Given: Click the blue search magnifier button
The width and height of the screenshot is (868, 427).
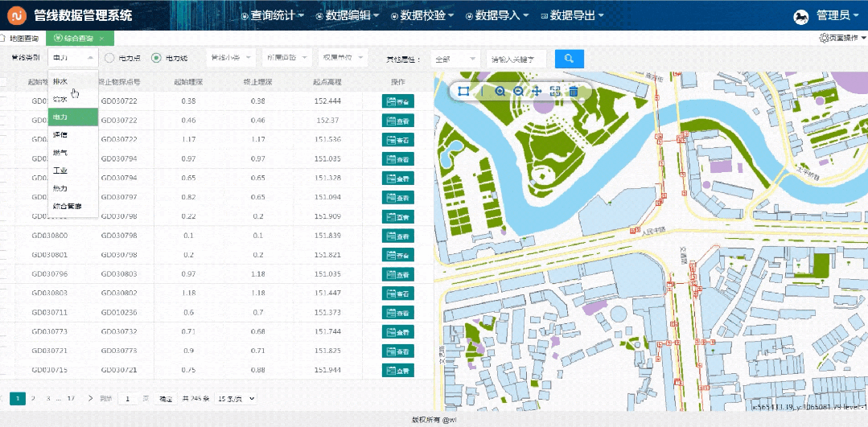Looking at the screenshot, I should tap(570, 59).
